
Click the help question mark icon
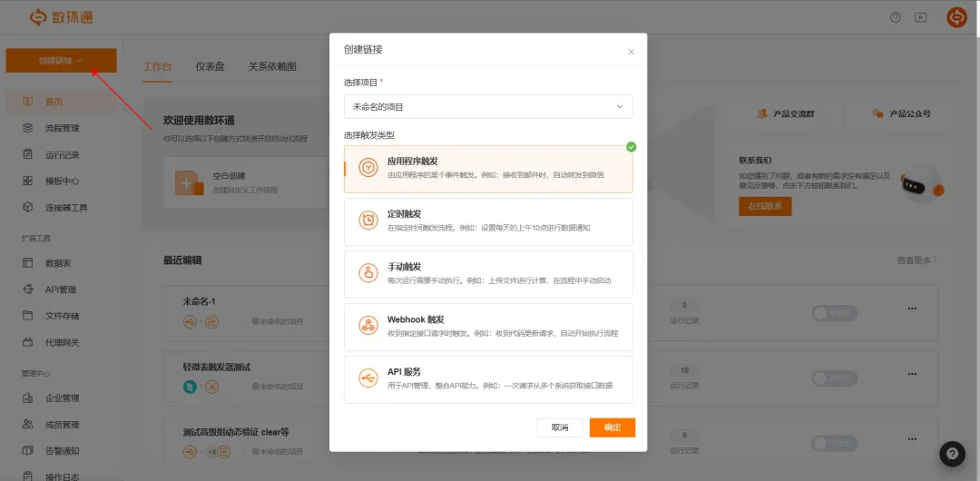[896, 17]
